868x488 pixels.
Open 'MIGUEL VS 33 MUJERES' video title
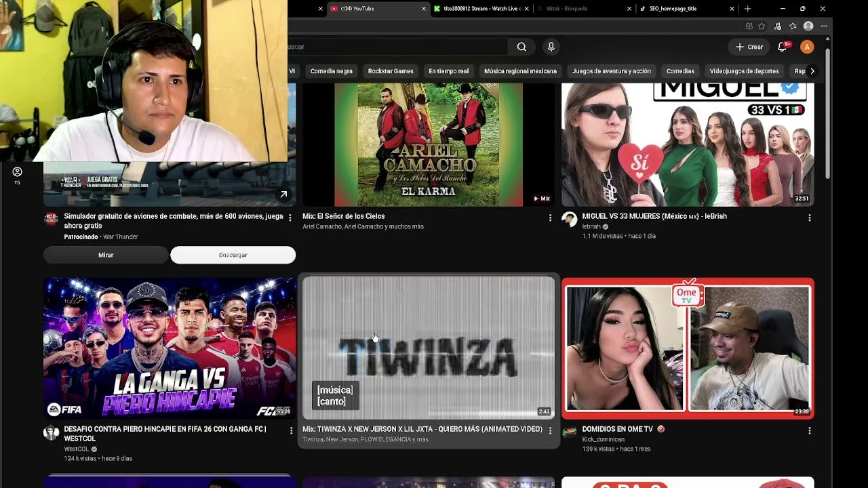pyautogui.click(x=654, y=216)
